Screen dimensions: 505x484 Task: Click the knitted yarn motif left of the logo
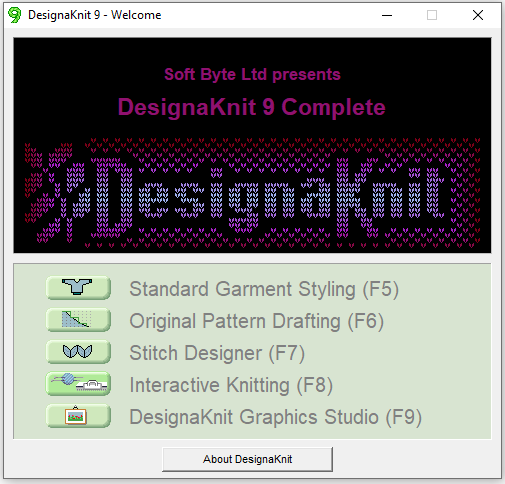pos(57,193)
